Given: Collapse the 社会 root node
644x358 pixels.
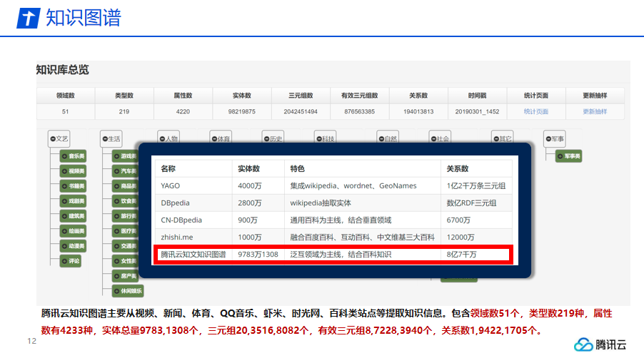Looking at the screenshot, I should (x=433, y=139).
